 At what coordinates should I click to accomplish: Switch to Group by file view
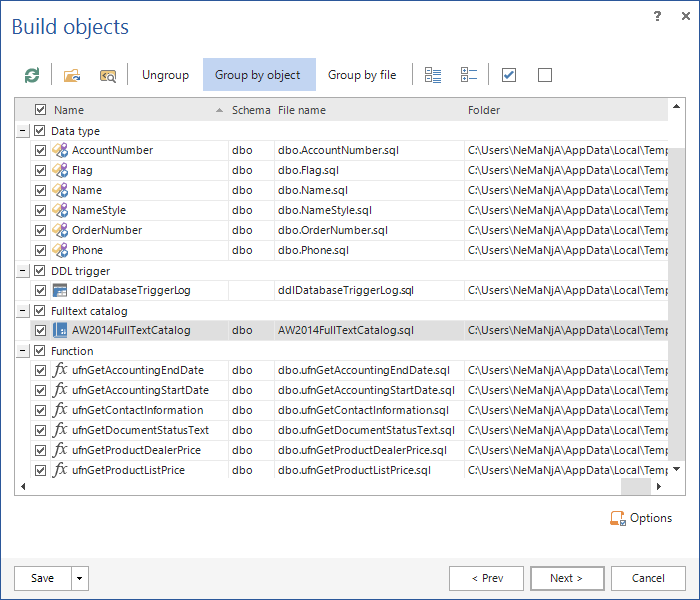pyautogui.click(x=362, y=75)
